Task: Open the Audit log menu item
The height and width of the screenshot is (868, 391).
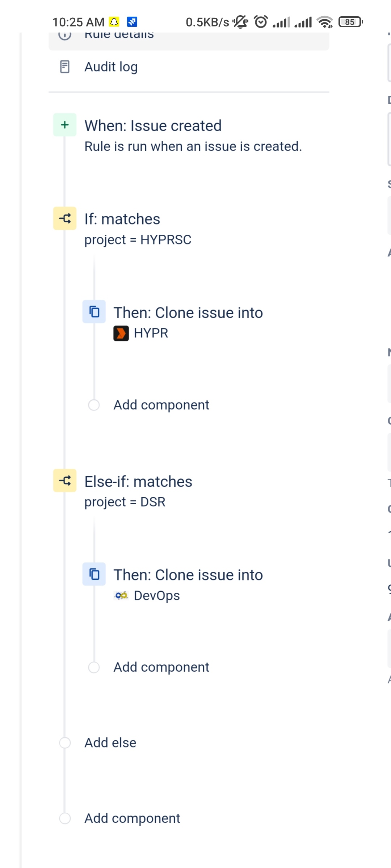Action: coord(111,67)
